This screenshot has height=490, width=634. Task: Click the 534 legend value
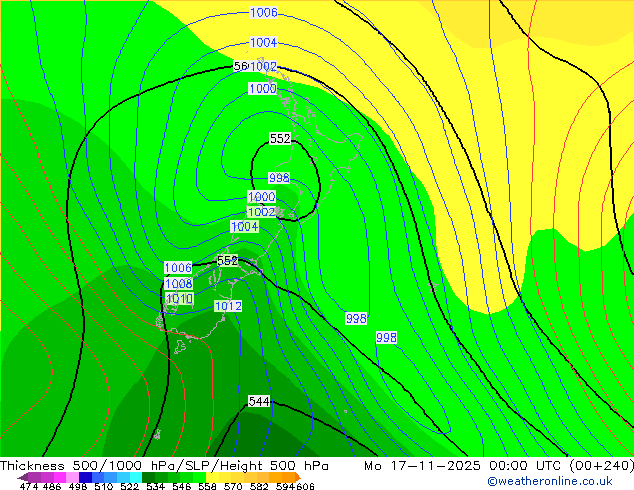(x=156, y=486)
